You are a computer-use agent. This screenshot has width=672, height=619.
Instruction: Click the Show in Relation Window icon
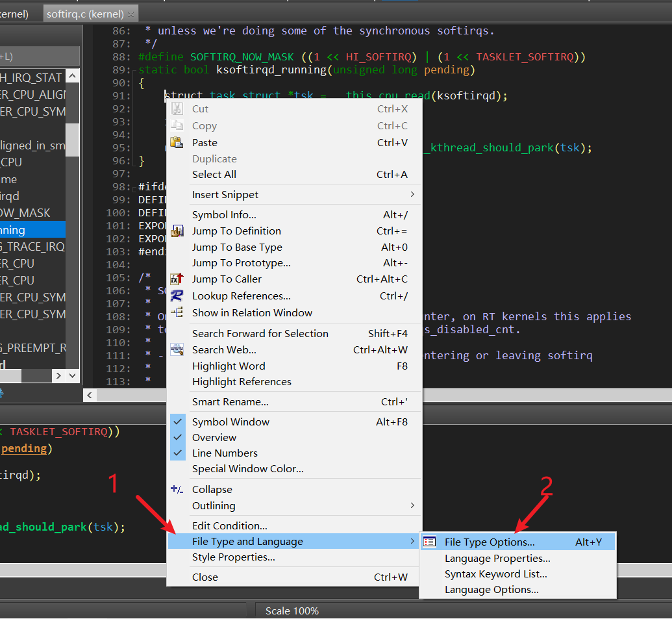click(x=177, y=312)
